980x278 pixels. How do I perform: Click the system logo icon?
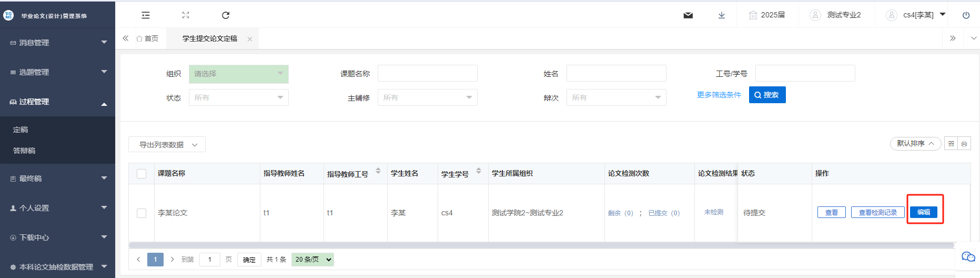[x=8, y=15]
